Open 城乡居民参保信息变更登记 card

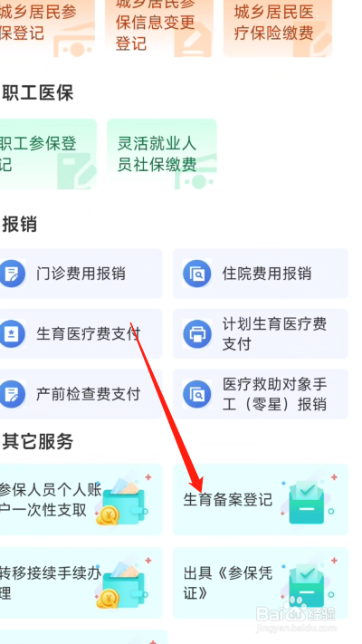click(x=158, y=28)
